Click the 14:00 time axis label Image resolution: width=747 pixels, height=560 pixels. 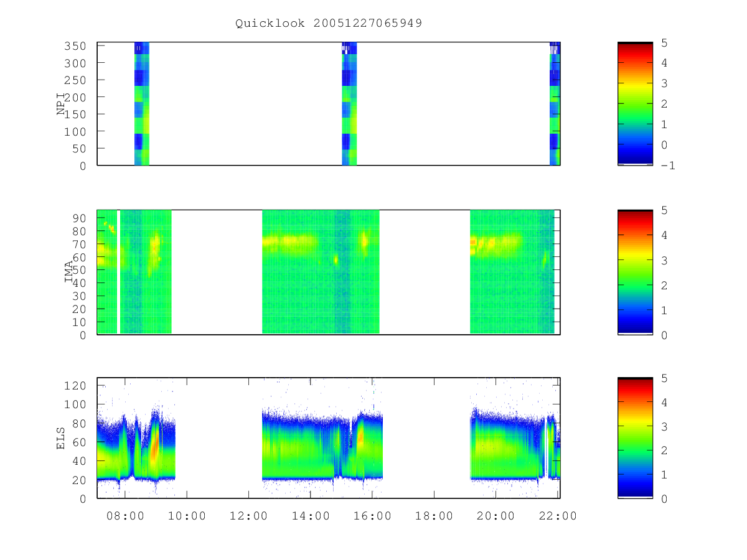(310, 516)
